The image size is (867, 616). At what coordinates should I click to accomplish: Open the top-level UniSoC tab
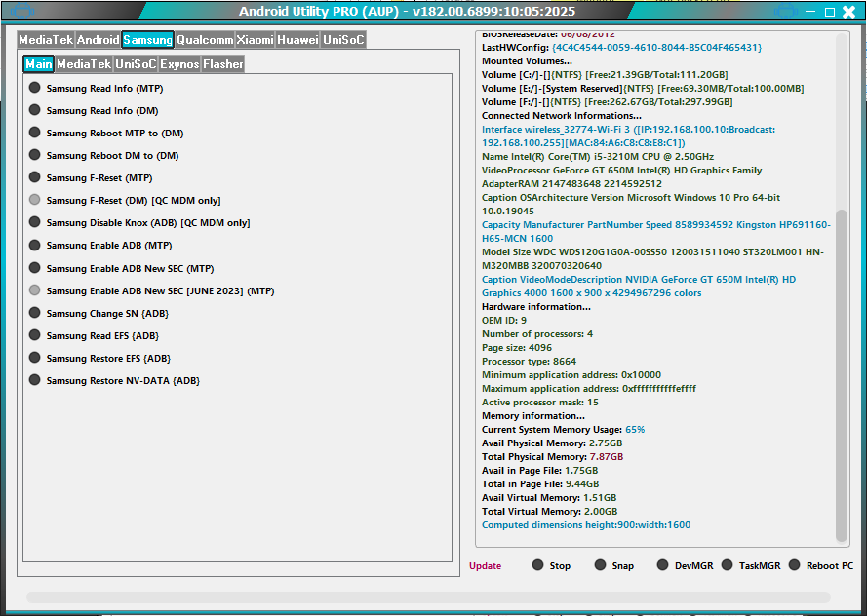(343, 40)
